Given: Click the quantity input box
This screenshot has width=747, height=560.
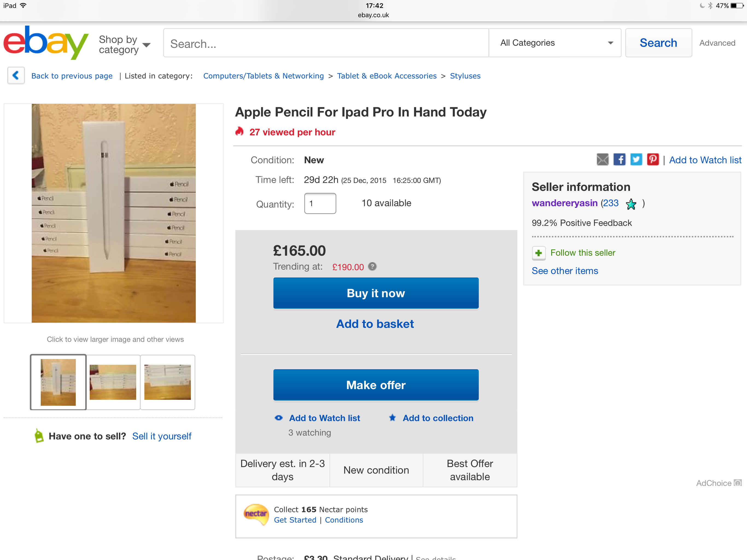Looking at the screenshot, I should [320, 203].
